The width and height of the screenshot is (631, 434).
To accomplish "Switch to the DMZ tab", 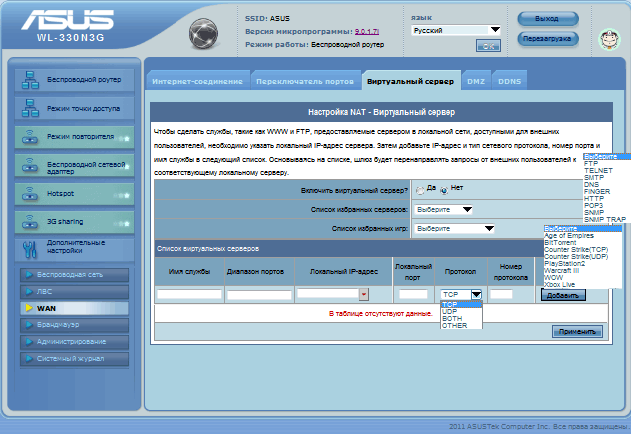I will (475, 81).
